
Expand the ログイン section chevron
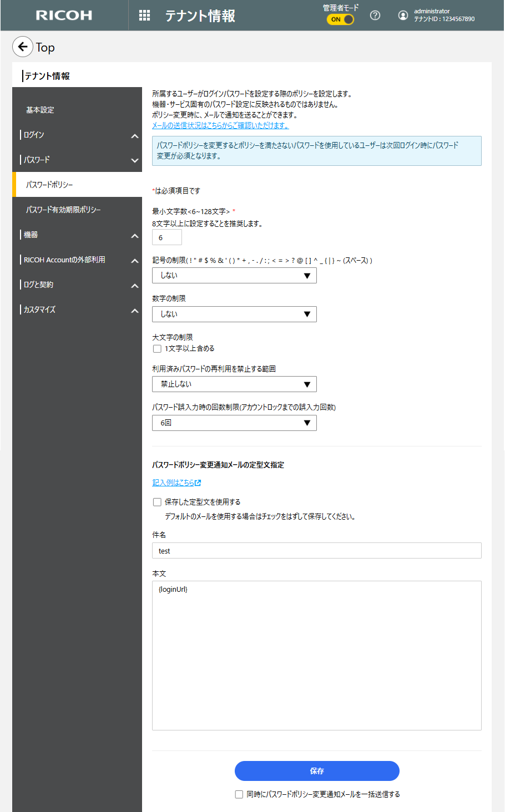point(135,136)
